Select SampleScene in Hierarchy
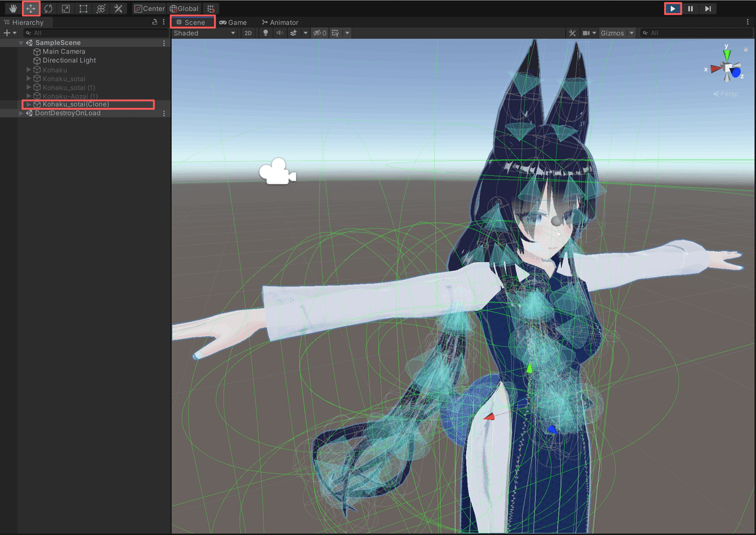The height and width of the screenshot is (535, 756). tap(58, 43)
